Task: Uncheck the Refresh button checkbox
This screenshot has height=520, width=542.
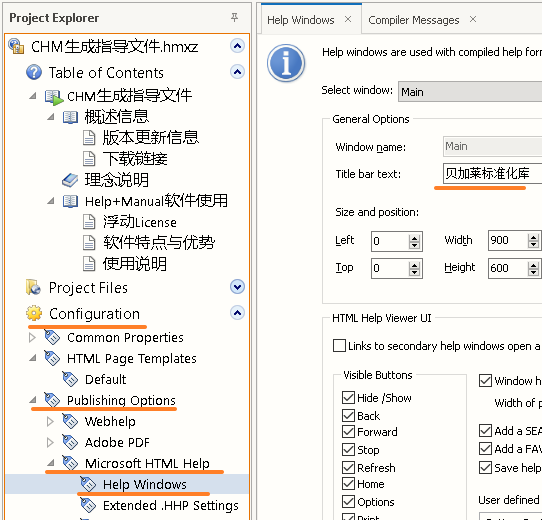Action: pyautogui.click(x=348, y=467)
